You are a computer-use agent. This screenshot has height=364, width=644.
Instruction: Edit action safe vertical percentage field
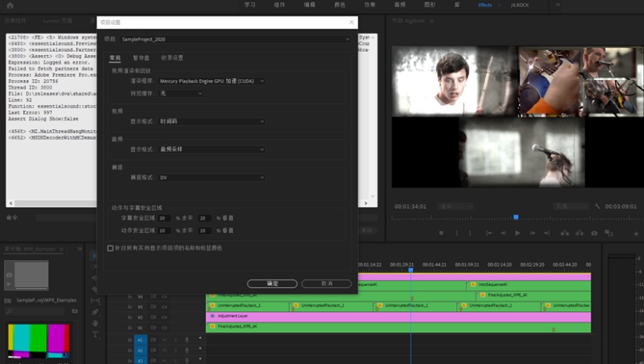[x=205, y=231]
